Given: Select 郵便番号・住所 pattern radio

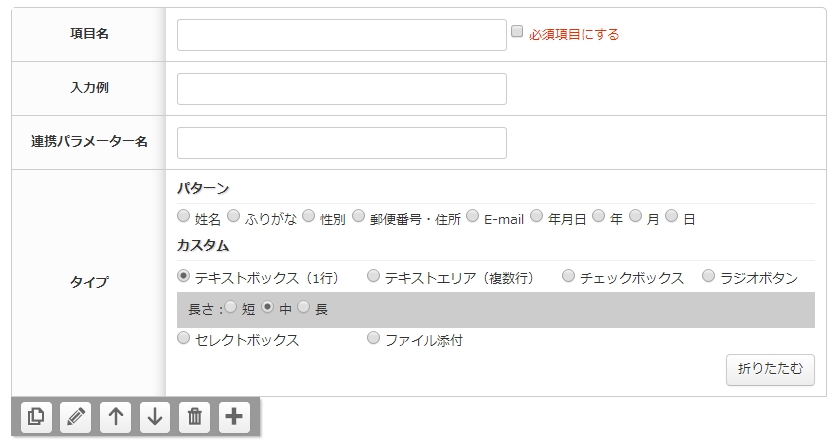Looking at the screenshot, I should 359,216.
